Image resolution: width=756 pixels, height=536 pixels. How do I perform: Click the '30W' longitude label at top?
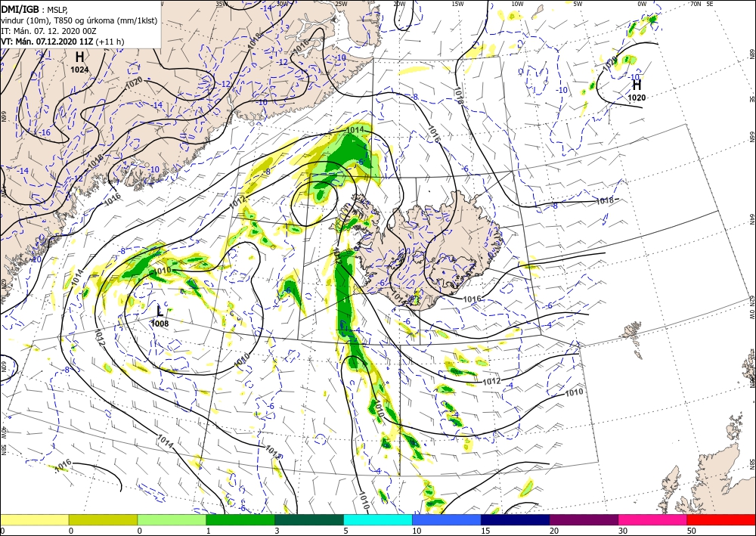click(281, 4)
